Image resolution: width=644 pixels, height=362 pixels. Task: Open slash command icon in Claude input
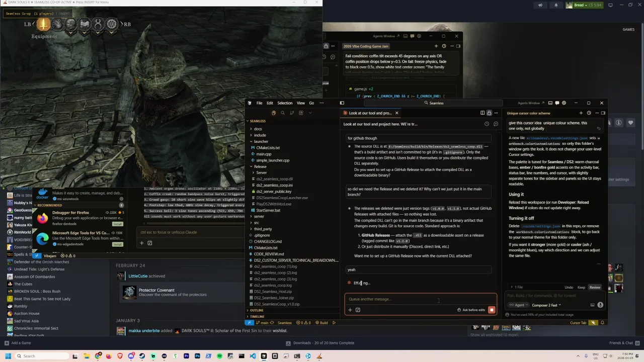point(358,310)
